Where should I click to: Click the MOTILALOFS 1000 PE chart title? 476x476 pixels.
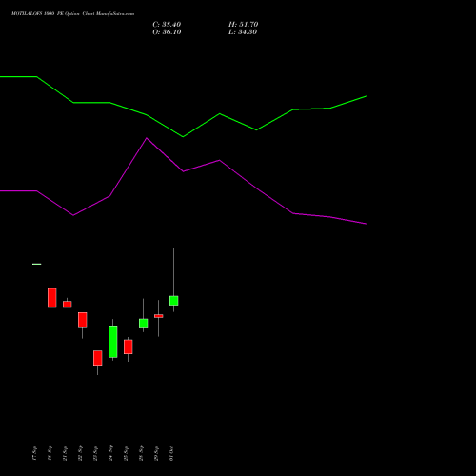coord(72,14)
